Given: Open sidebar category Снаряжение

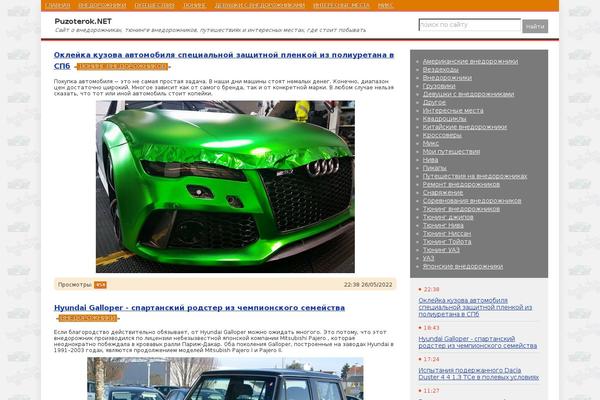Looking at the screenshot, I should (x=443, y=193).
